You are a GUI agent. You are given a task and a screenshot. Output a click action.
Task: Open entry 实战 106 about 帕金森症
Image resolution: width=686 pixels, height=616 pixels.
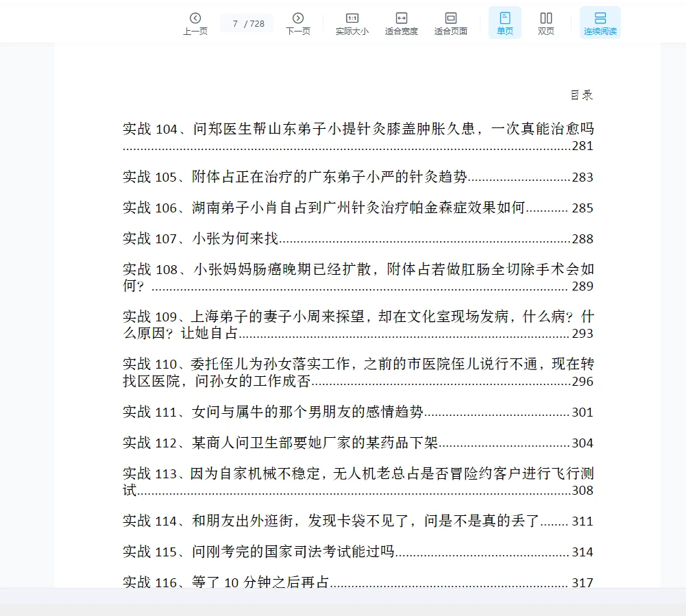pyautogui.click(x=358, y=208)
